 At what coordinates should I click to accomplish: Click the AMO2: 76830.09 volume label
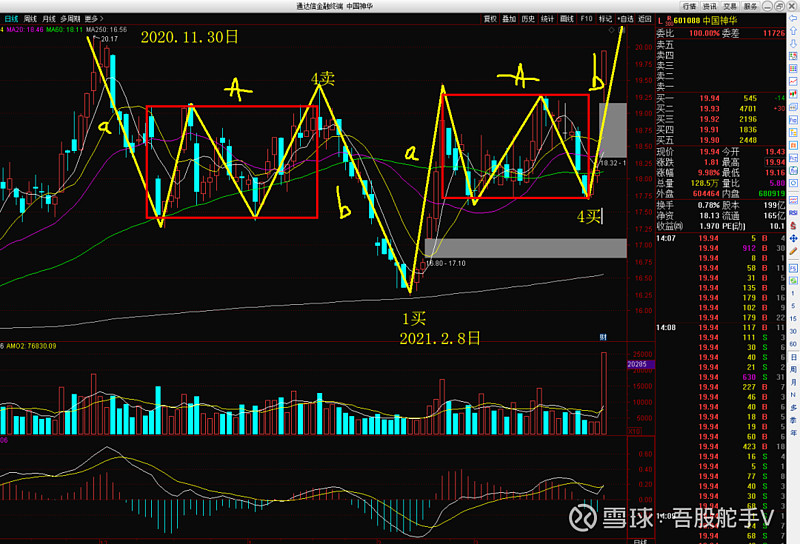[31, 346]
